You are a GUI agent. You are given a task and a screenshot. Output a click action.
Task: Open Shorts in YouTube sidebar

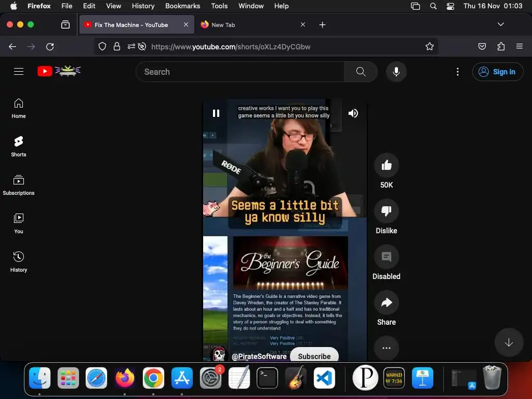(x=19, y=147)
